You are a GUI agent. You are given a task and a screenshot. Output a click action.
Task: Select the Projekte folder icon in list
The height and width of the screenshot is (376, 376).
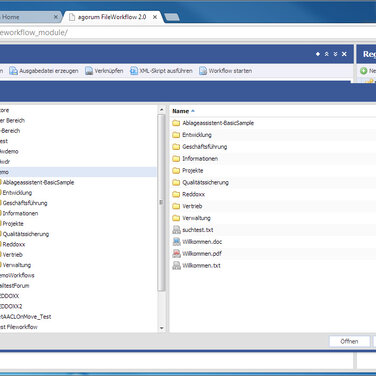click(x=176, y=171)
